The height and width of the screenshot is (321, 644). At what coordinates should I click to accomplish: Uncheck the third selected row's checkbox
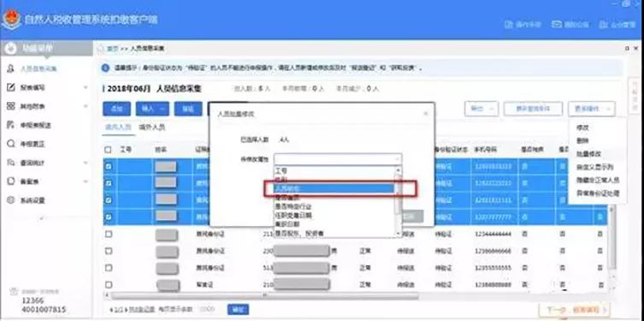coord(108,200)
